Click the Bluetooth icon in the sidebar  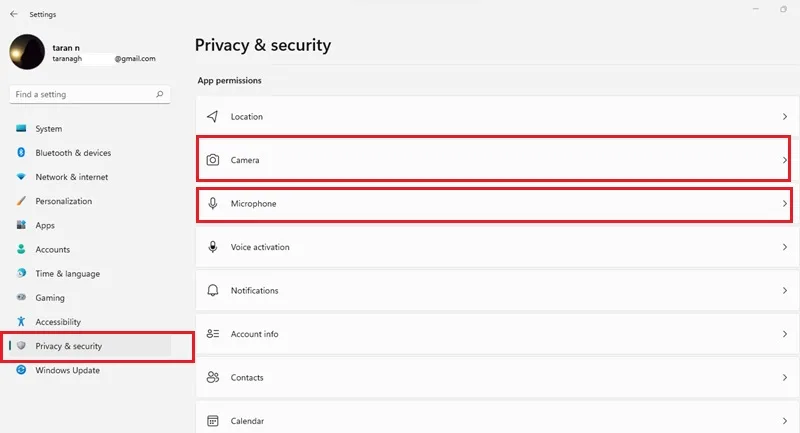pyautogui.click(x=21, y=152)
